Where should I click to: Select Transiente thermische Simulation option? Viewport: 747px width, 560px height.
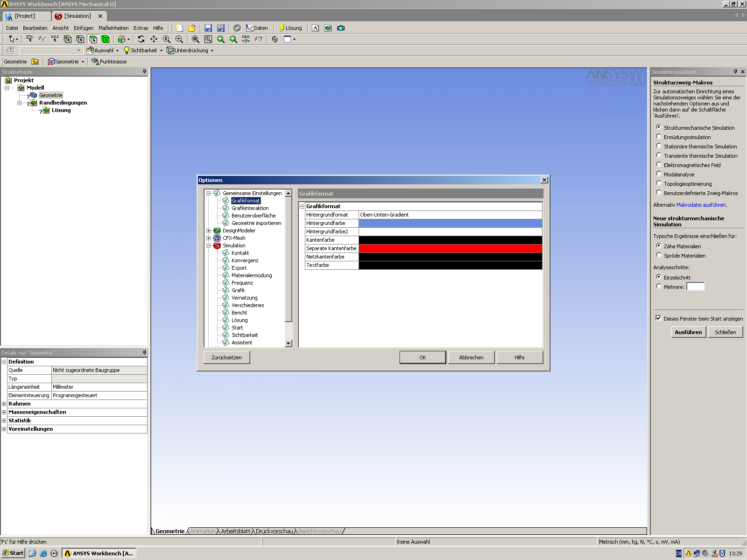point(659,155)
